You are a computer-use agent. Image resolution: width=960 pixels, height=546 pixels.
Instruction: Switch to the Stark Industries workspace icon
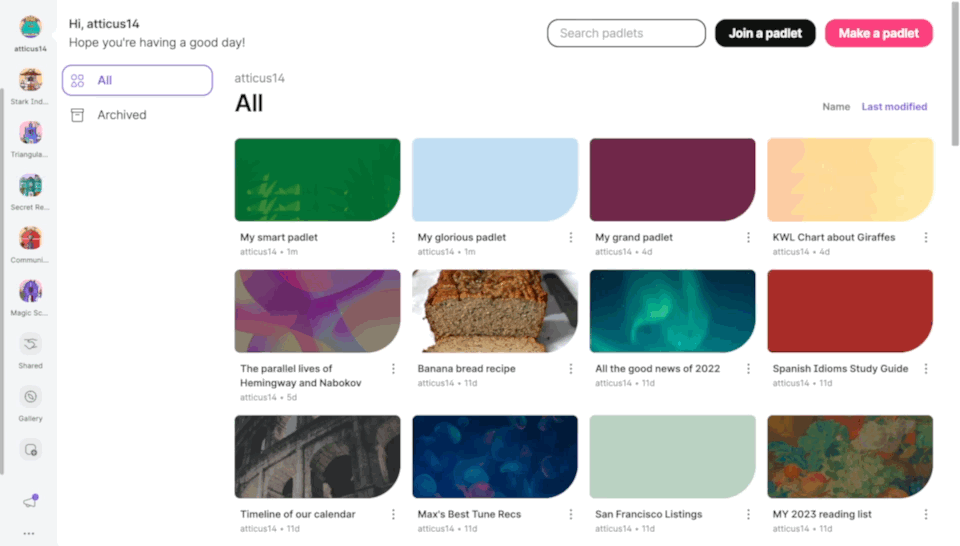pos(30,80)
